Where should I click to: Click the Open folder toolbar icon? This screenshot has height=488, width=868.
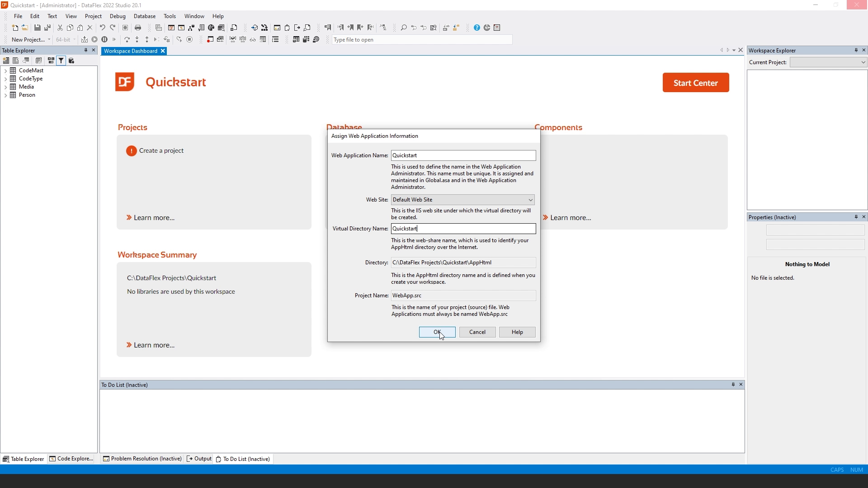coord(25,28)
